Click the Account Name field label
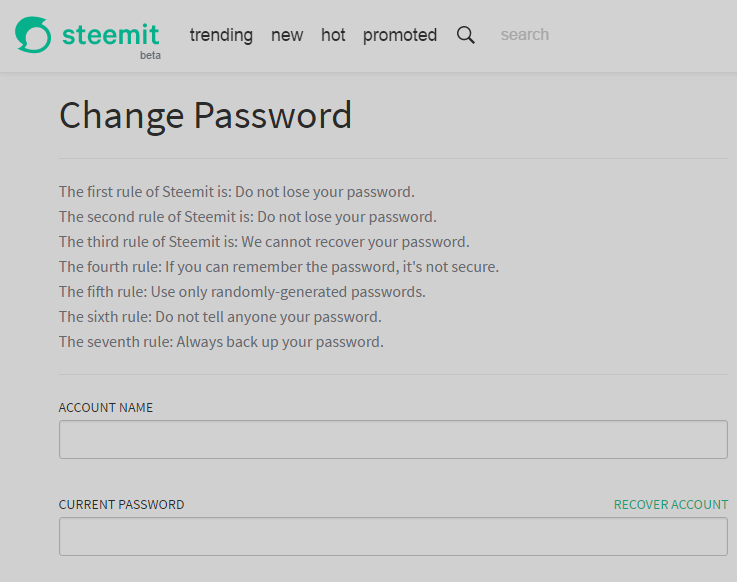The height and width of the screenshot is (582, 737). [106, 408]
